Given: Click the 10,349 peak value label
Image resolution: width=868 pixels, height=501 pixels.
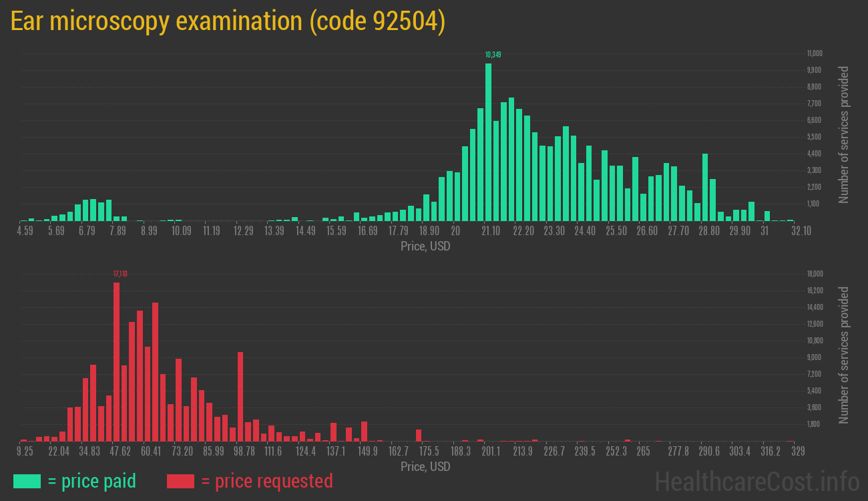Looking at the screenshot, I should tap(493, 54).
